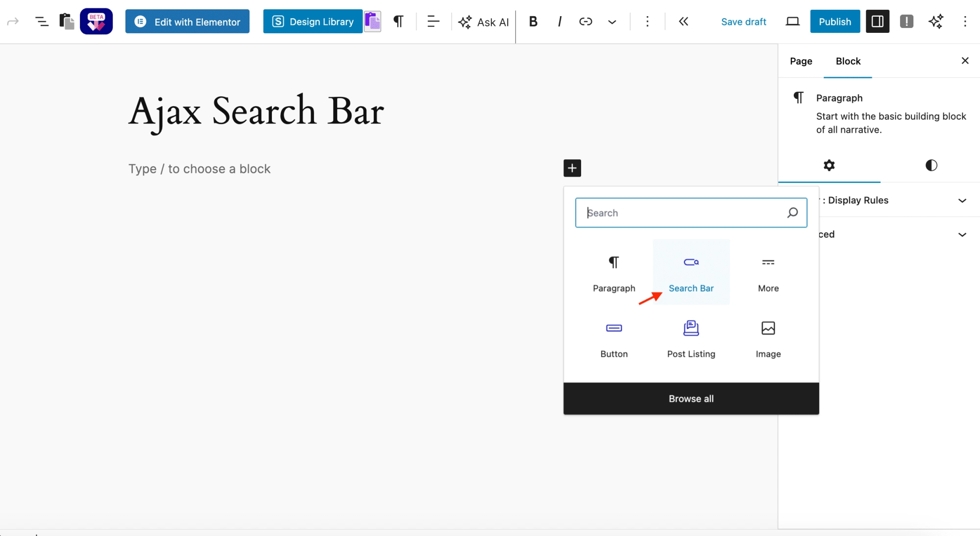This screenshot has width=980, height=536.
Task: Apply italic formatting
Action: 559,22
